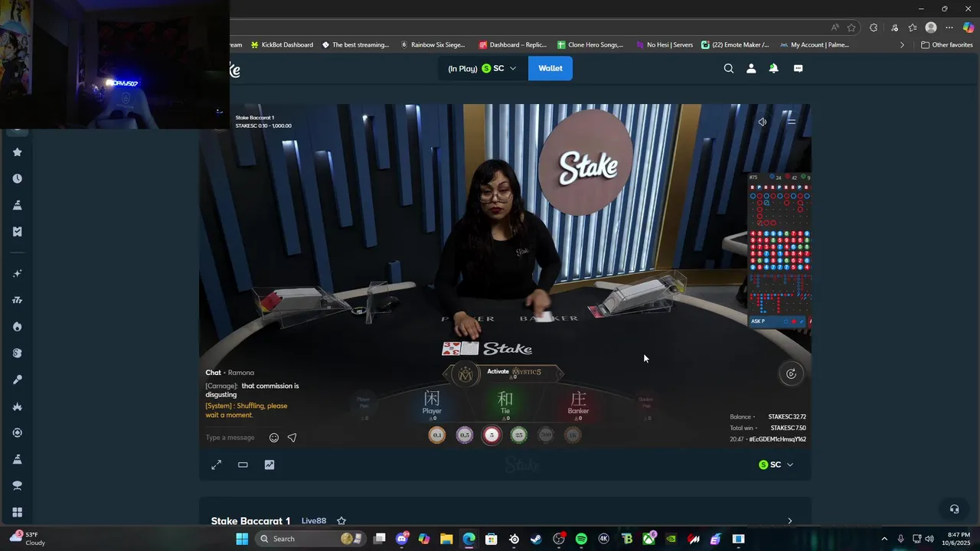
Task: Open Windows Start menu
Action: 242,539
